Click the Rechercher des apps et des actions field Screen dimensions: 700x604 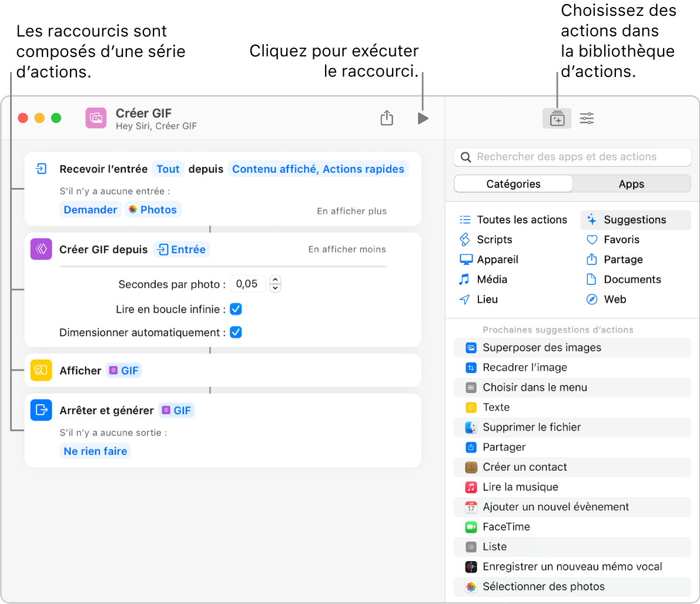point(572,157)
